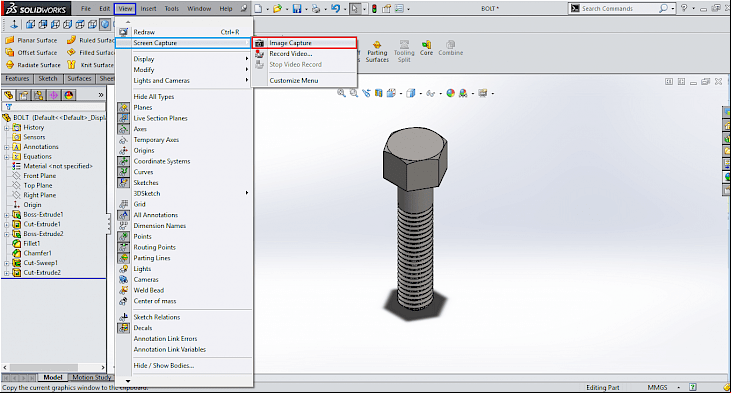Click the Redraw icon

click(123, 32)
